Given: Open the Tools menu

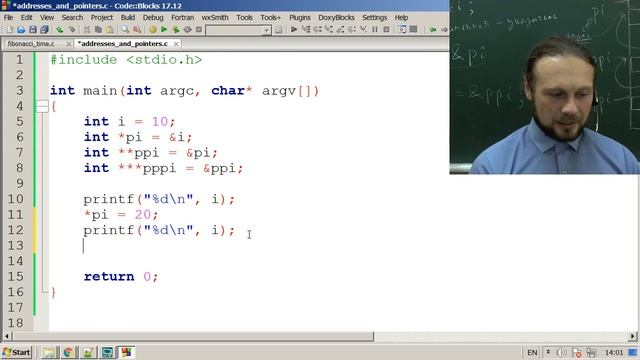Looking at the screenshot, I should tap(244, 18).
